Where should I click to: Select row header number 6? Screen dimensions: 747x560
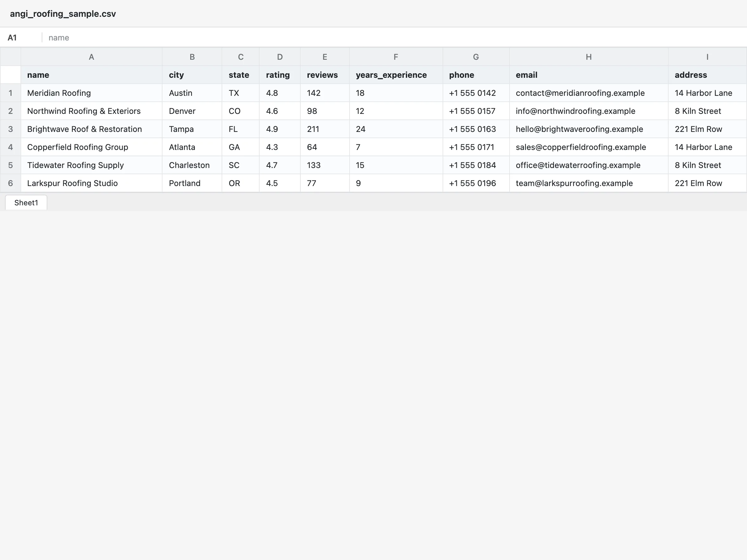tap(11, 183)
